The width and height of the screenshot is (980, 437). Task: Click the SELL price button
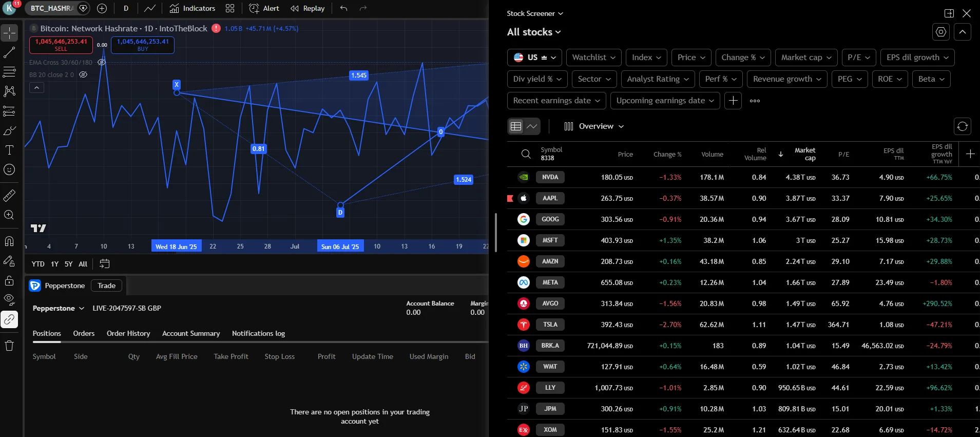61,45
